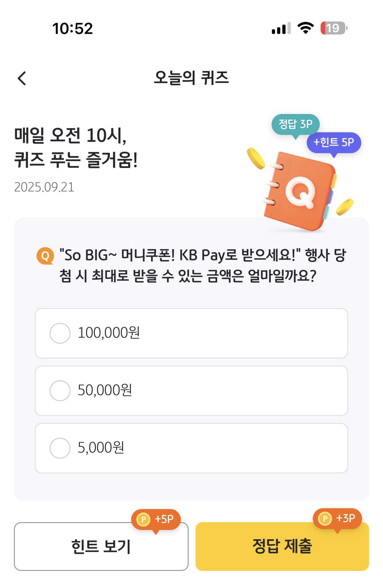Tap the 10:52 clock in status bar
Image resolution: width=383 pixels, height=588 pixels.
(73, 28)
